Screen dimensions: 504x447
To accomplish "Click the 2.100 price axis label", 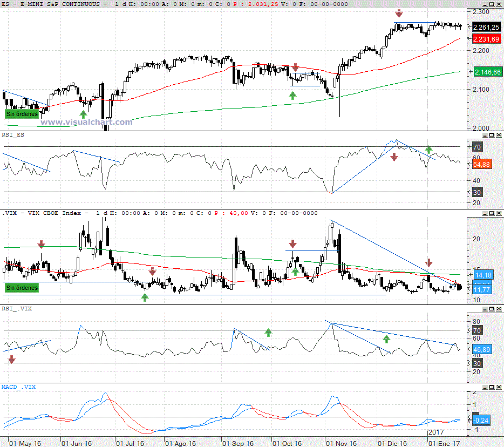I will coord(481,90).
